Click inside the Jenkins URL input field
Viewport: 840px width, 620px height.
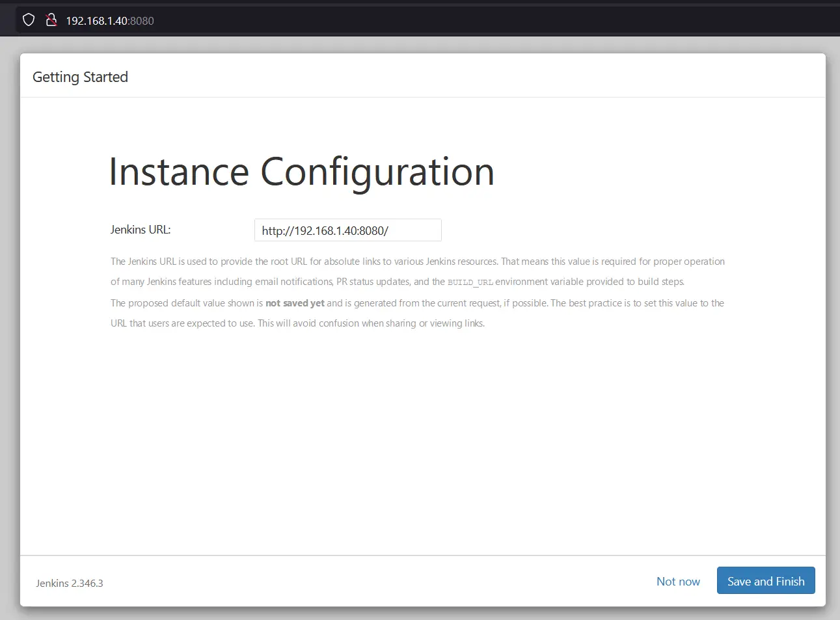coord(347,230)
